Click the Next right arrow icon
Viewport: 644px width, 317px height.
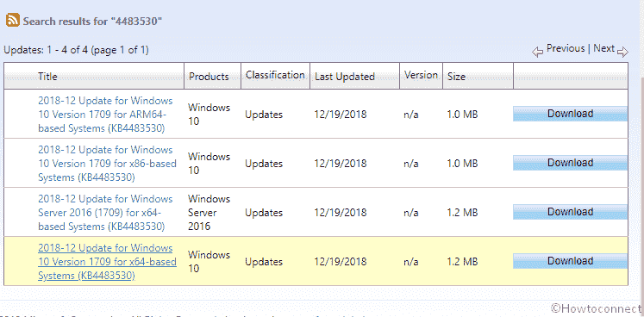pyautogui.click(x=622, y=52)
